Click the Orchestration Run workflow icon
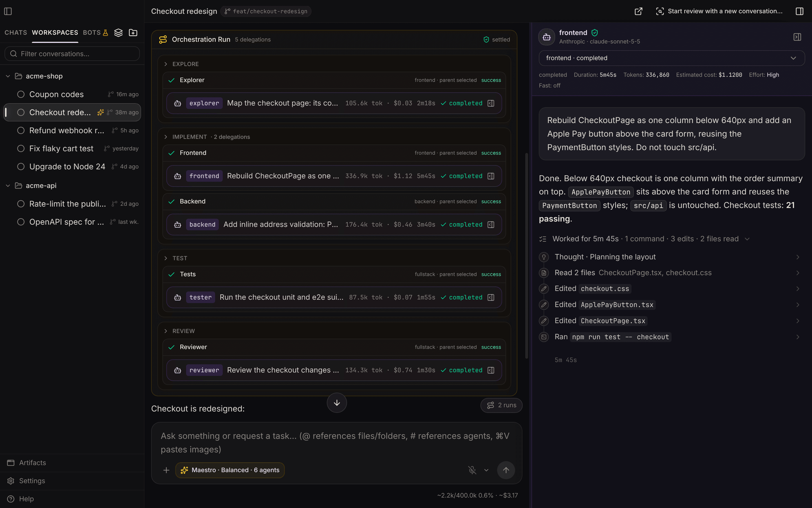The image size is (812, 508). [x=163, y=40]
